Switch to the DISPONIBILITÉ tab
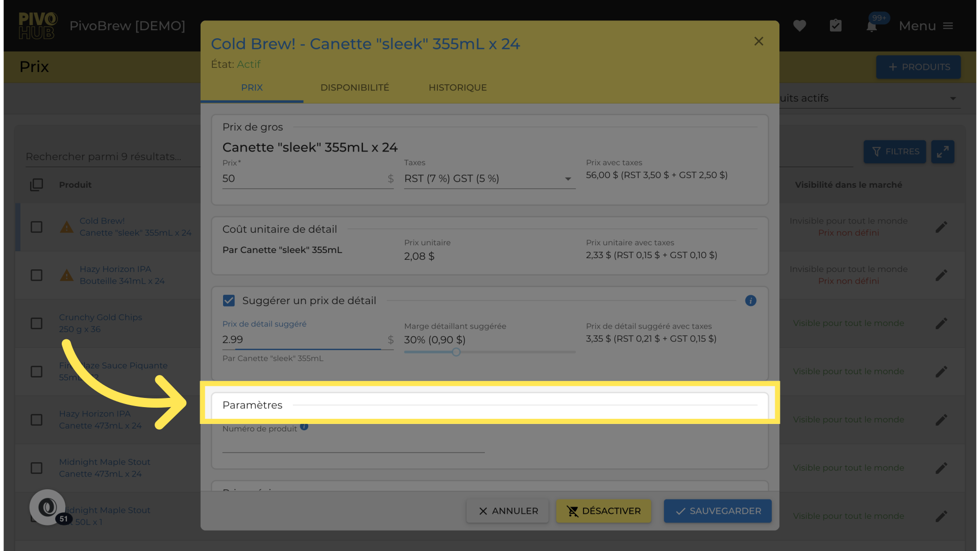 click(354, 87)
